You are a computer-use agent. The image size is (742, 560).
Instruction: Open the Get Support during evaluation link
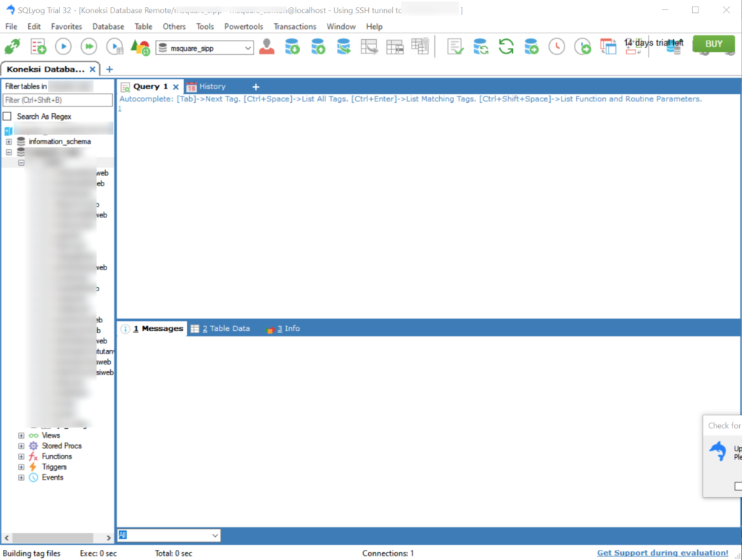coord(662,552)
